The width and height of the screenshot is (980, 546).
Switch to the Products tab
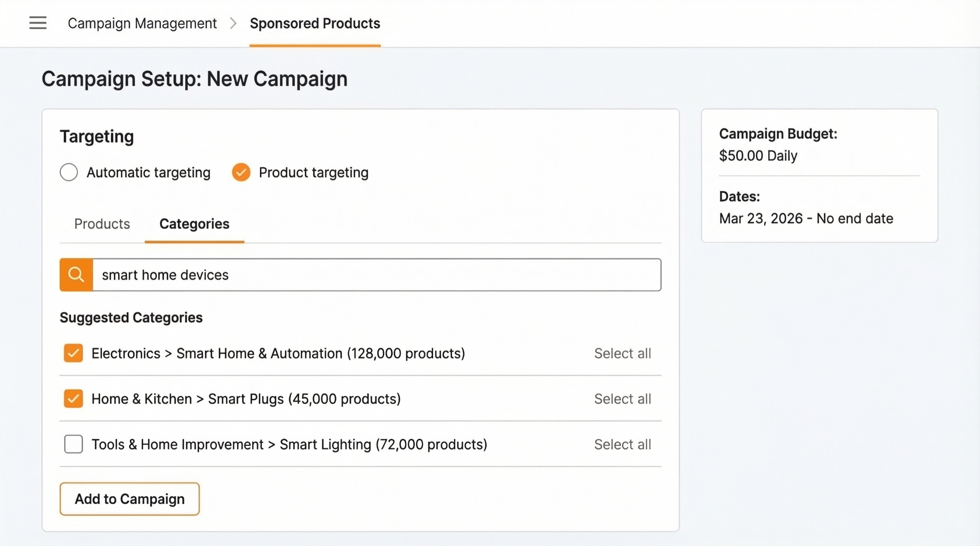[101, 224]
